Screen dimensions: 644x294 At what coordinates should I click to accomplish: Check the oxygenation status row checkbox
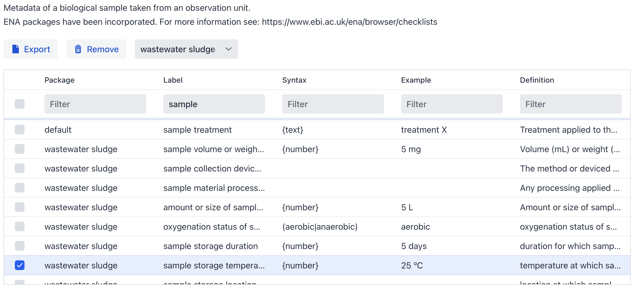(x=20, y=226)
